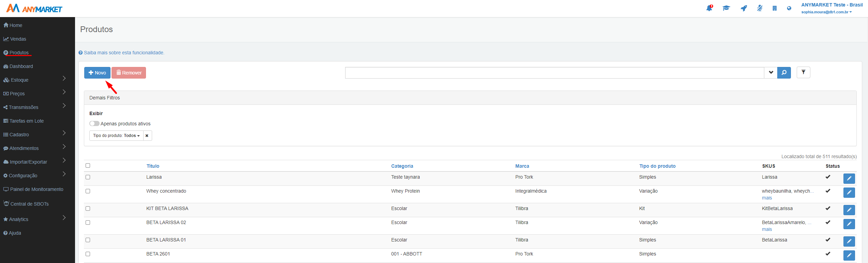Open Vendas in the sidebar

coord(15,39)
